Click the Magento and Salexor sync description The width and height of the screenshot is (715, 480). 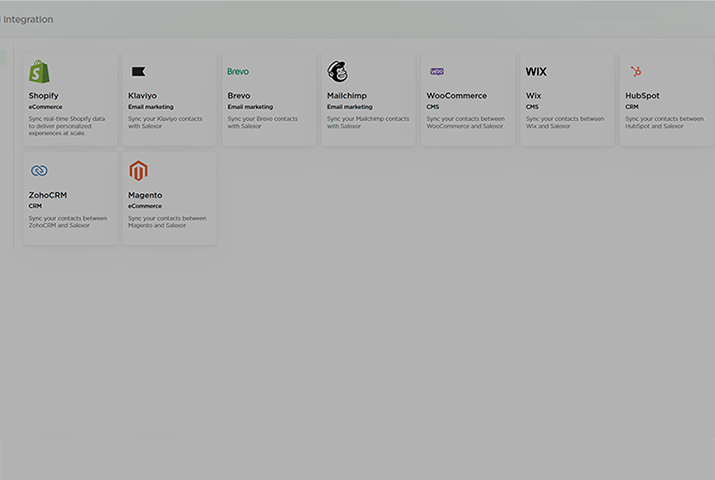click(x=167, y=222)
